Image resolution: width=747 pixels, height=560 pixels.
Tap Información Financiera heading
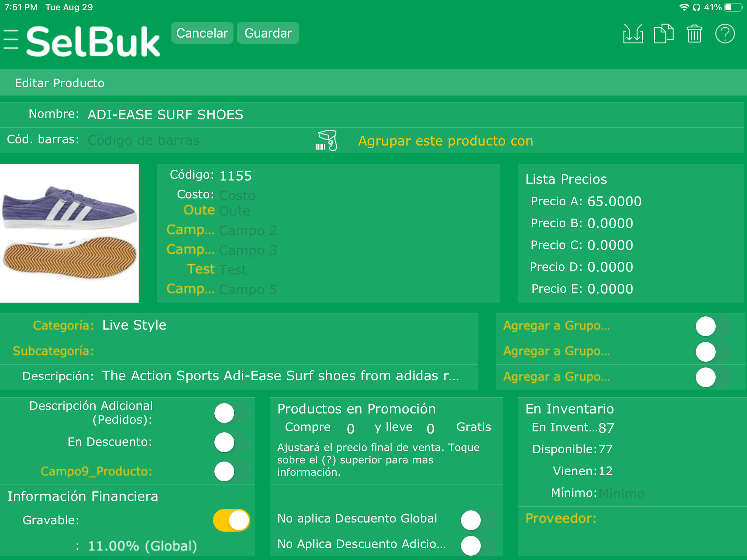click(x=83, y=497)
